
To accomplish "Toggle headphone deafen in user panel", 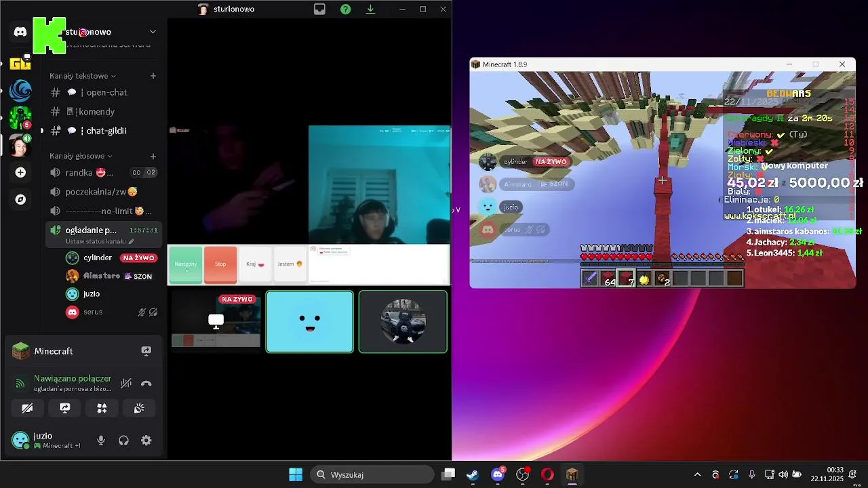I will click(x=123, y=441).
